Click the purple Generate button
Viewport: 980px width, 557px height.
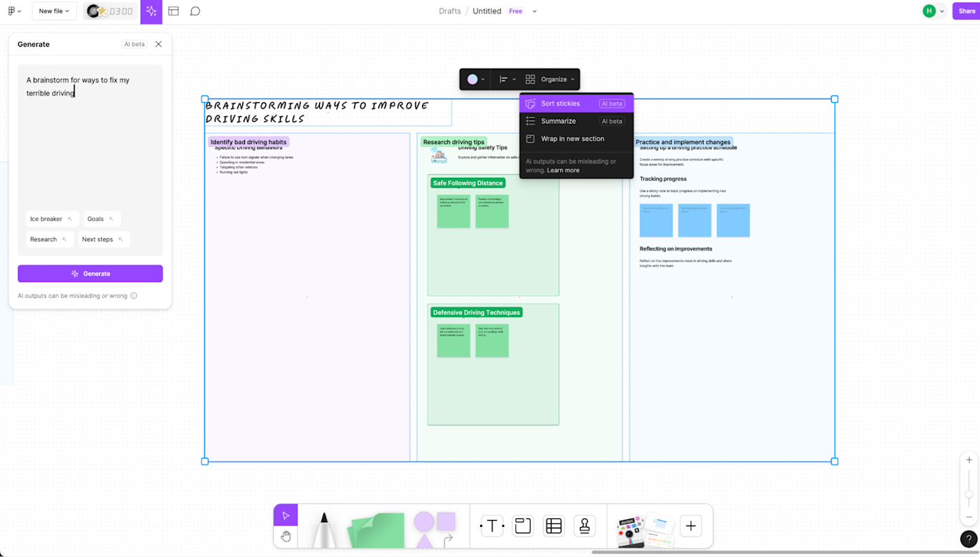click(90, 274)
